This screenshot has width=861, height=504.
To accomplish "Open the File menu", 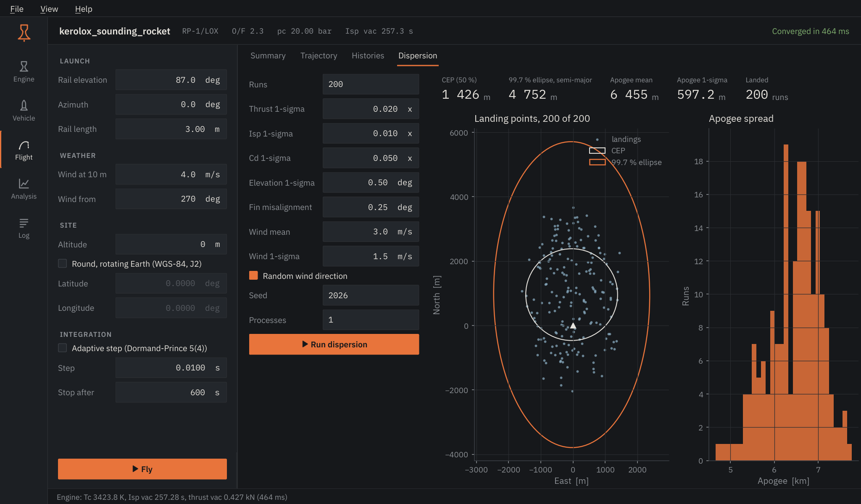I will coord(17,9).
